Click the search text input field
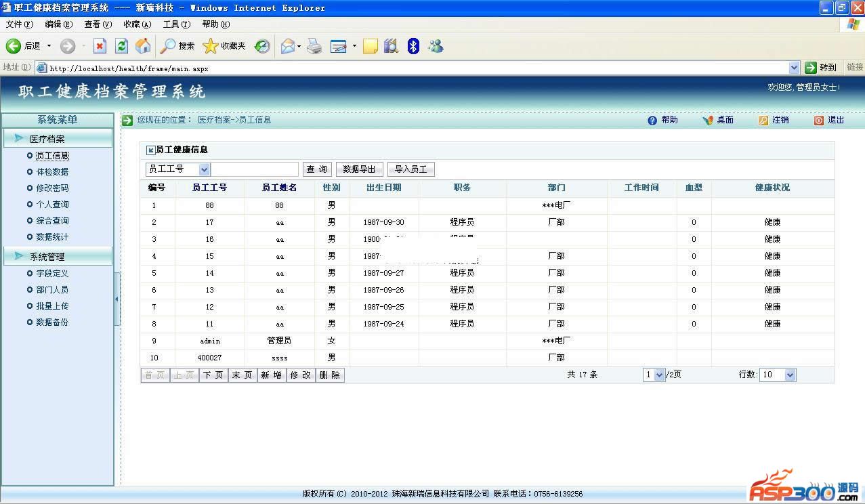Image resolution: width=865 pixels, height=504 pixels. [255, 169]
